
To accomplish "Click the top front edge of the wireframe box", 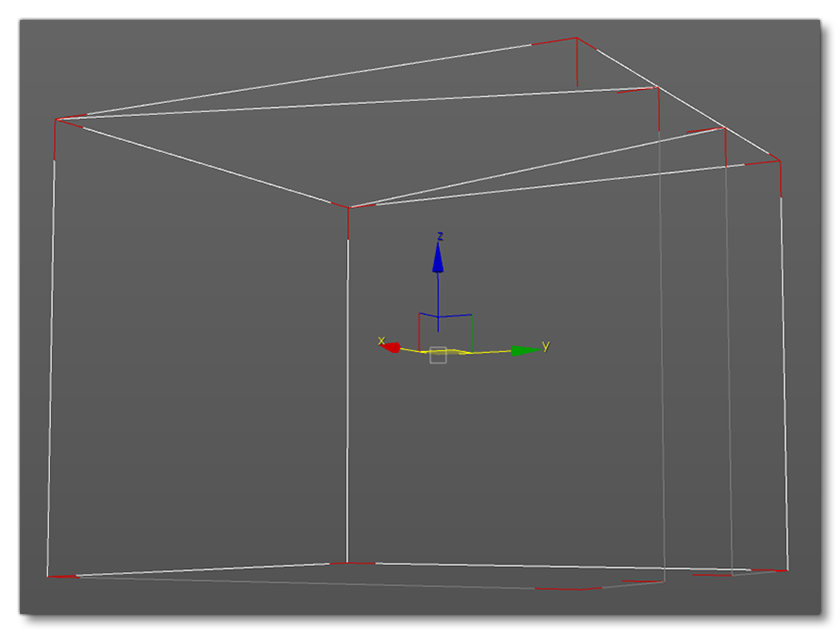I will [x=200, y=163].
